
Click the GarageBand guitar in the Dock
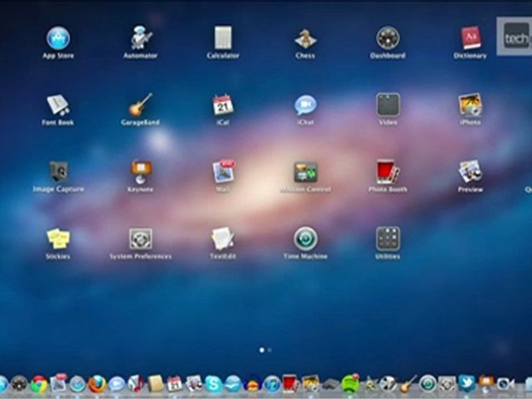pos(408,384)
